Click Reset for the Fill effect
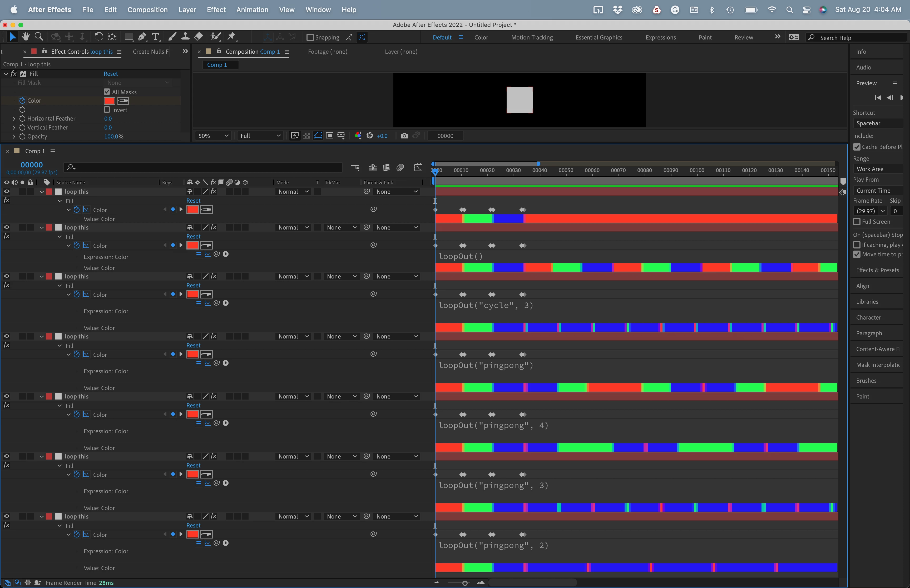The width and height of the screenshot is (910, 588). click(x=111, y=74)
